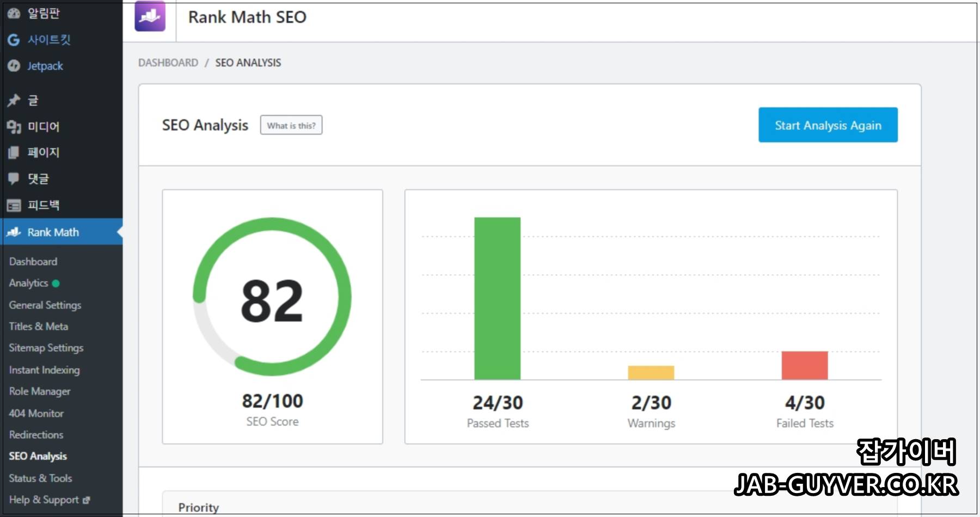Click the green dot next to Analytics
980x517 pixels.
tap(56, 284)
